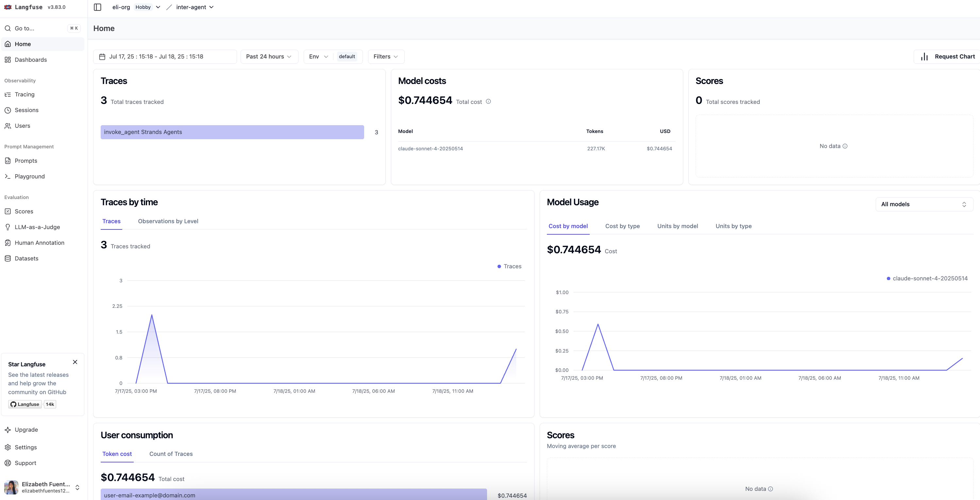
Task: Open Langfuse GitHub link button
Action: point(25,404)
